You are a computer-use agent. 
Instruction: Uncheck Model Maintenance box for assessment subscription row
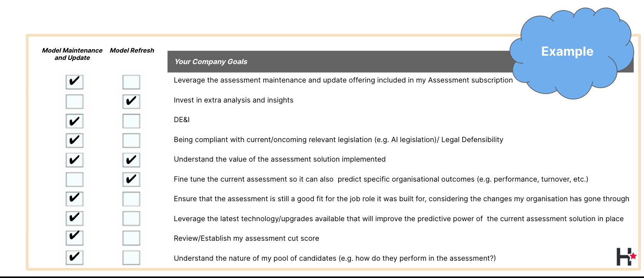point(75,82)
